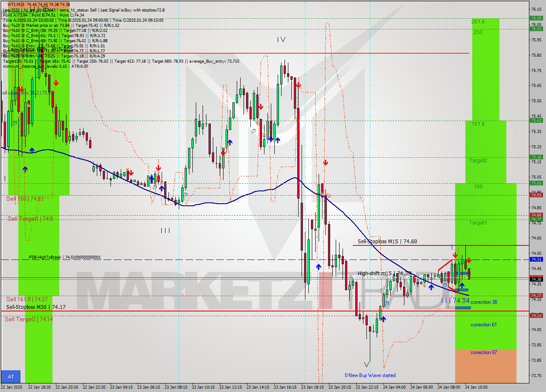Select the 'Sell Target1 | 74.8' label
This screenshot has width=546, height=392.
click(x=31, y=219)
